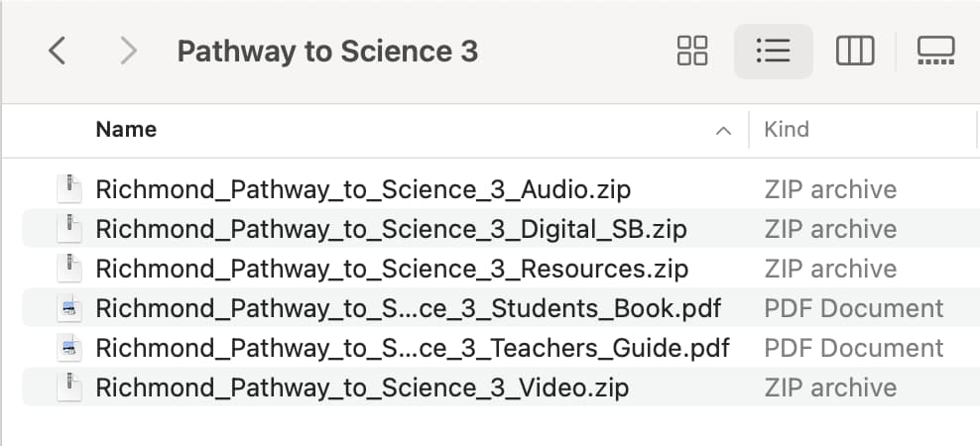Screen dimensions: 980x446
Task: Select Richmond_Pathway_to_Science_3_Resources.zip
Action: [x=392, y=270]
